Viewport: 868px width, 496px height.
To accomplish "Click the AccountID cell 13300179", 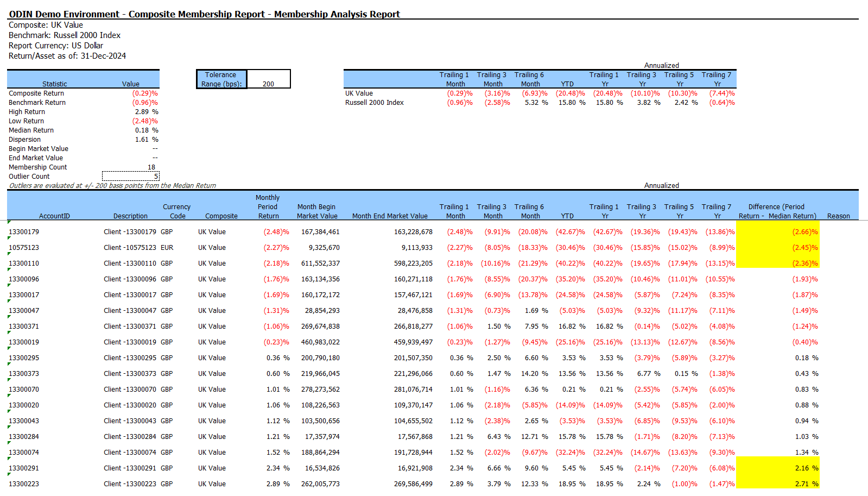I will pos(24,232).
